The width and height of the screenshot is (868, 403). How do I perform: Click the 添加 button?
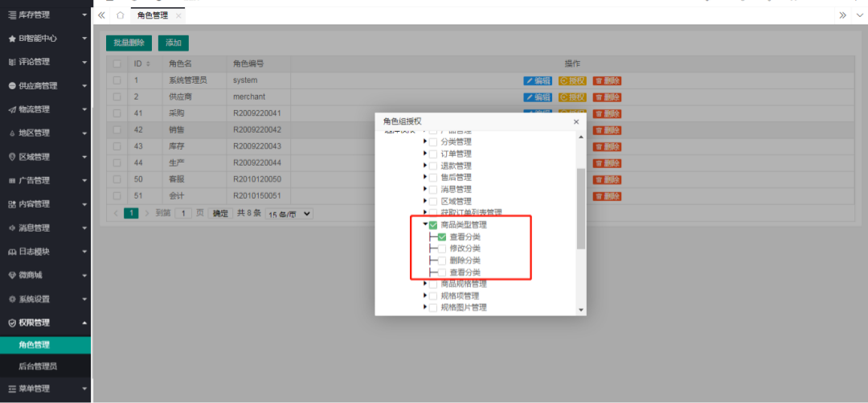[x=173, y=43]
